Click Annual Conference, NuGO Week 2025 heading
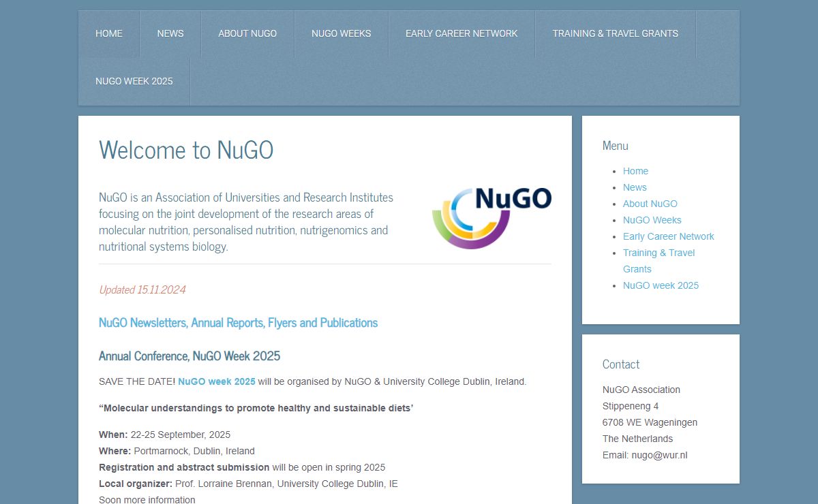This screenshot has height=504, width=818. [190, 356]
